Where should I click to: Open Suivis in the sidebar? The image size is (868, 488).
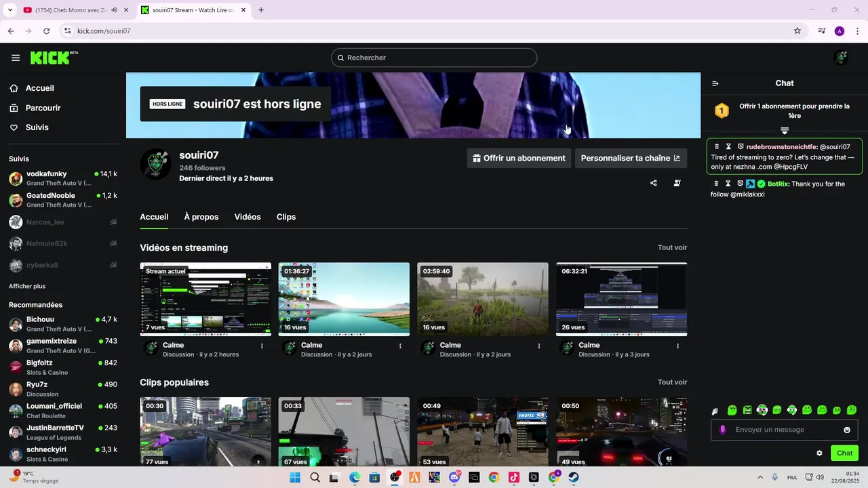coord(37,127)
